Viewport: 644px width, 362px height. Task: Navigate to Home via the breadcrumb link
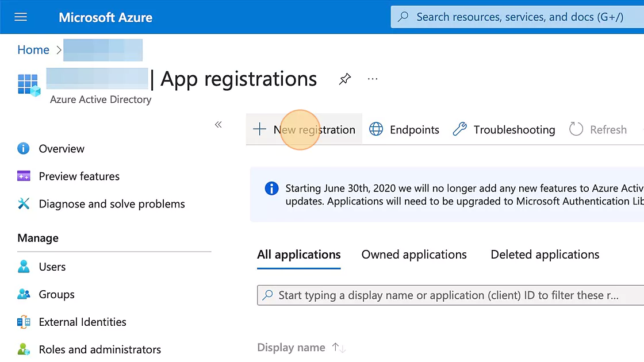coord(33,50)
